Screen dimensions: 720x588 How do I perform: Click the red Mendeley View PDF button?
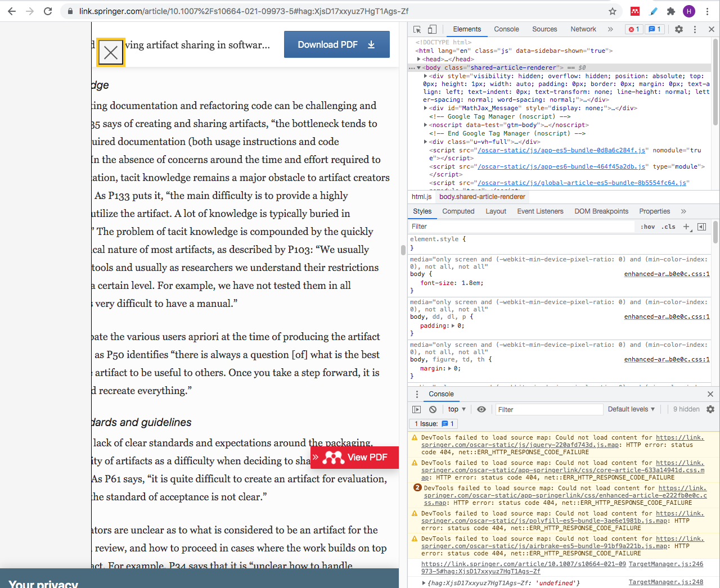355,457
